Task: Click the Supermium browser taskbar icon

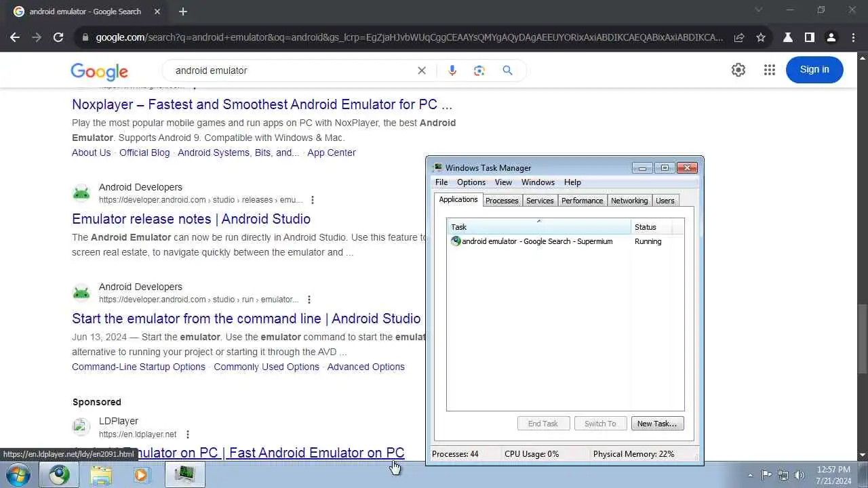Action: (59, 475)
